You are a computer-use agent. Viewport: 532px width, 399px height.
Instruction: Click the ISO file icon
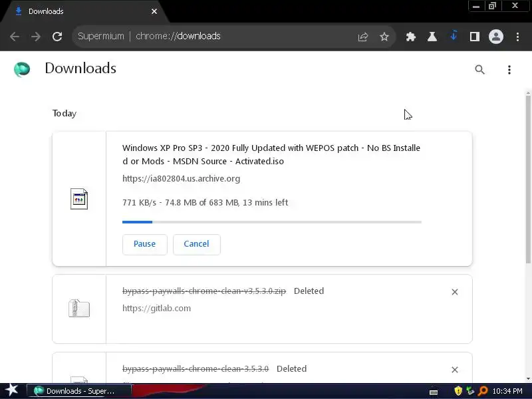[78, 198]
